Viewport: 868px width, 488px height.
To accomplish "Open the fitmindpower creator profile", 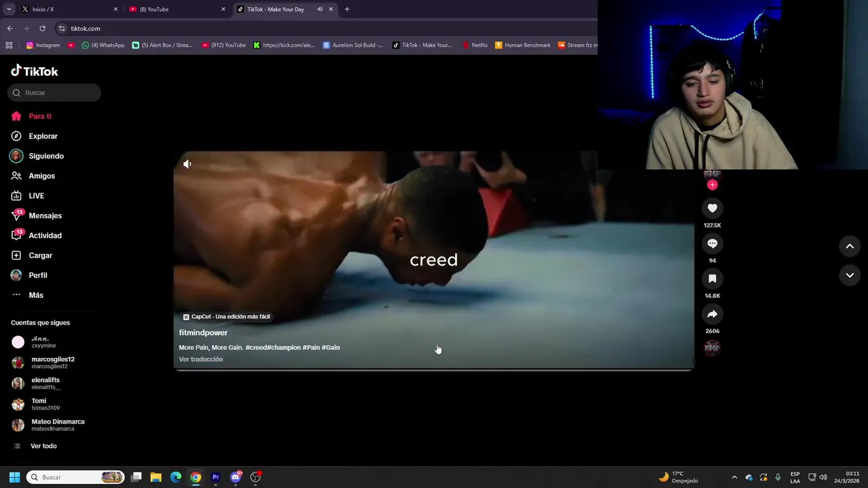I will [203, 333].
